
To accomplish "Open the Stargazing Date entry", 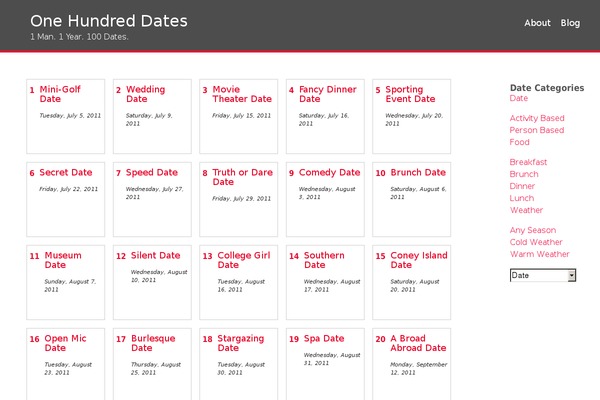I will (x=241, y=343).
